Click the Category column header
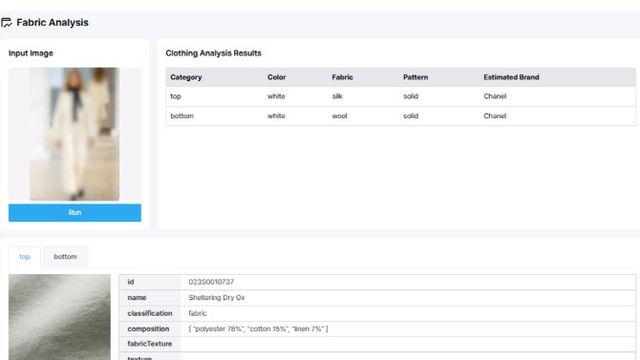 [186, 77]
